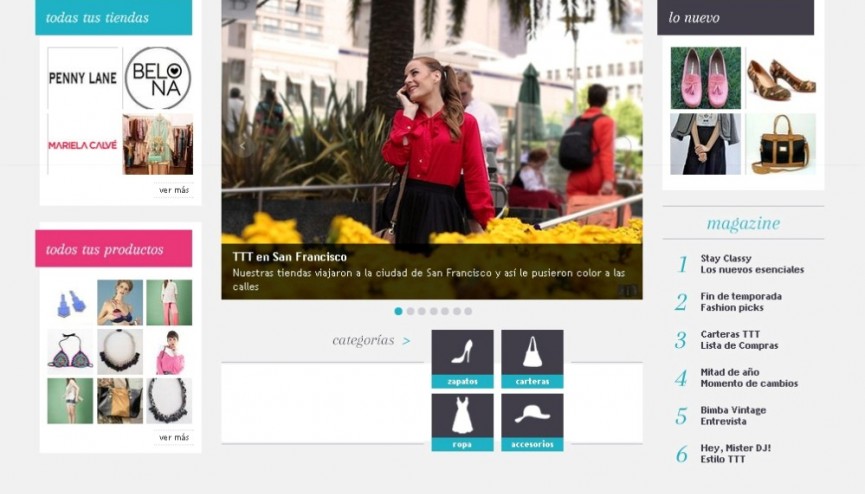This screenshot has height=494, width=865.
Task: Open the pink sweater product thumbnail
Action: tap(169, 352)
